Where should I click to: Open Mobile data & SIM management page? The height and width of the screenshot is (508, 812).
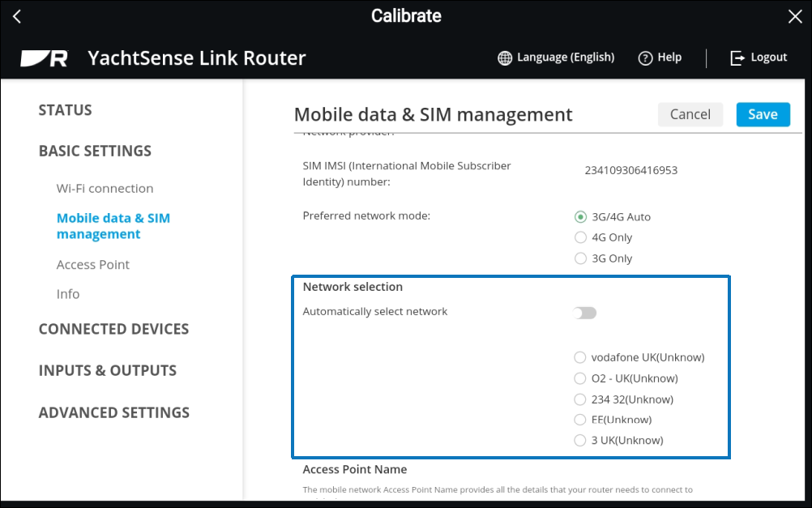pyautogui.click(x=113, y=226)
